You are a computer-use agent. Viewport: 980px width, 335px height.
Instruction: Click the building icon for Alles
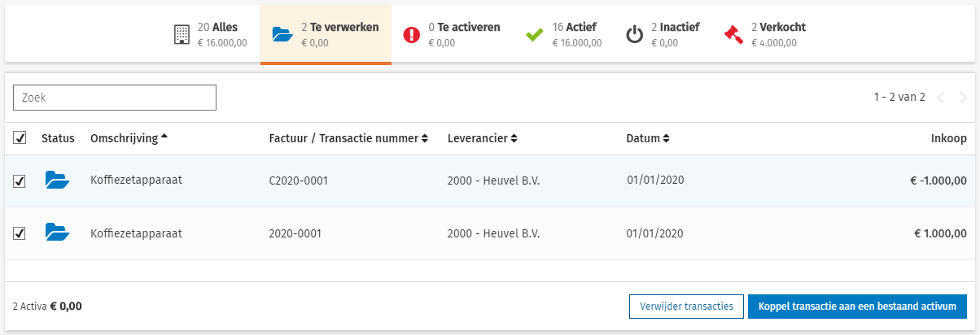coord(182,35)
